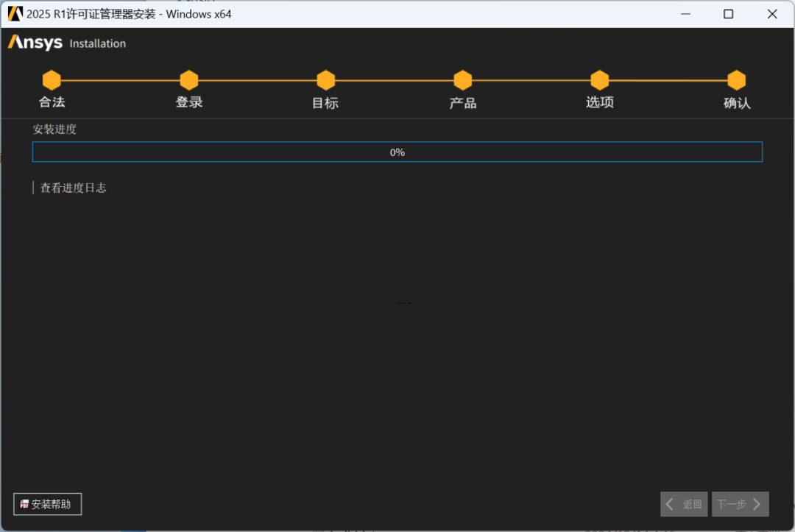Screen dimensions: 795x532
Task: Minimize the installer window
Action: (685, 14)
